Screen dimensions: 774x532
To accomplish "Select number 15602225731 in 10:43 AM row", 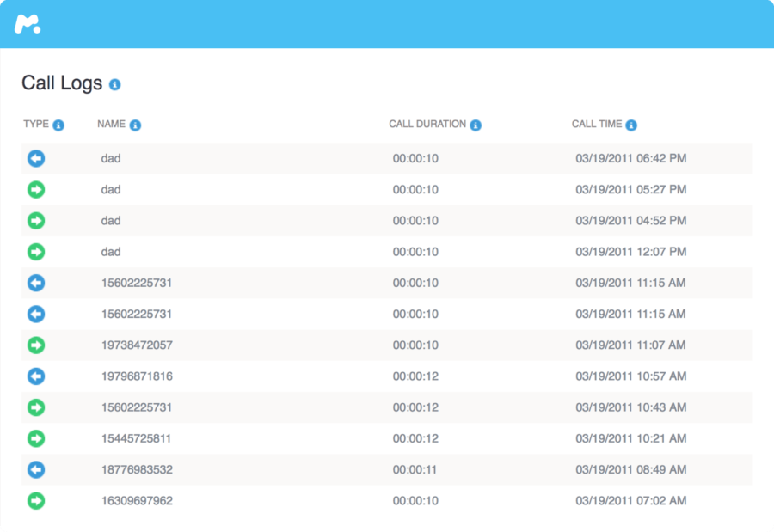I will click(137, 407).
